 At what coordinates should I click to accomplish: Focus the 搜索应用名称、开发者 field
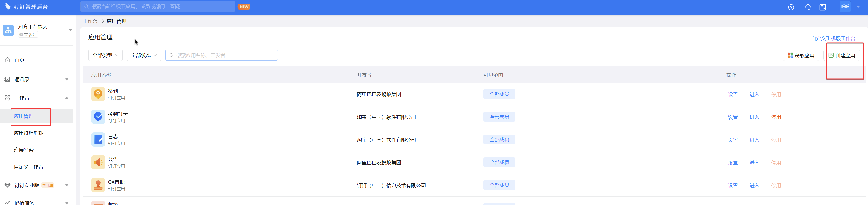pyautogui.click(x=221, y=55)
